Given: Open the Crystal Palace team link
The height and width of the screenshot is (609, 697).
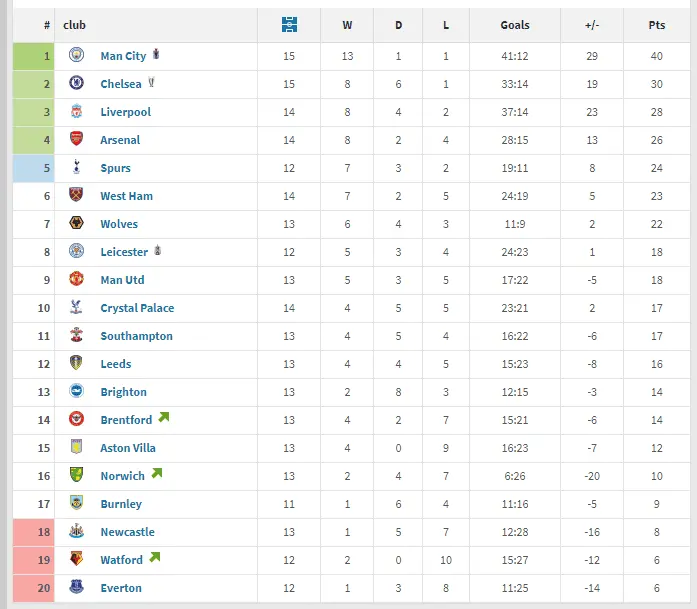Looking at the screenshot, I should coord(137,308).
